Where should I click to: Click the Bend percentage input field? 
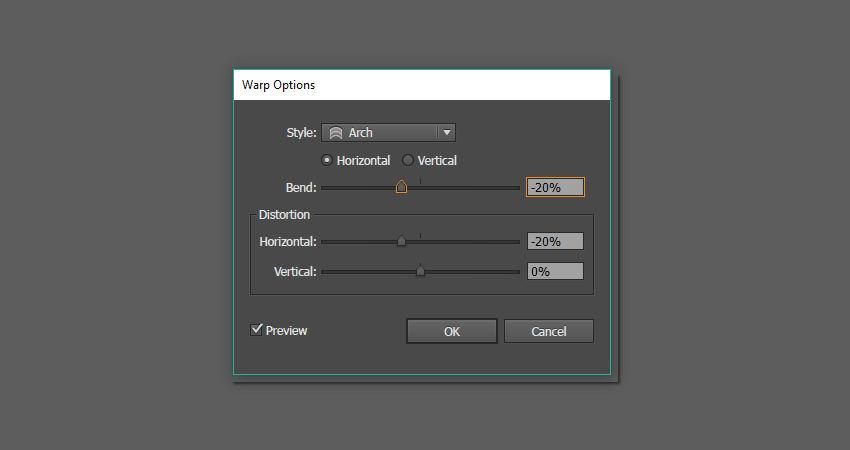pos(554,187)
